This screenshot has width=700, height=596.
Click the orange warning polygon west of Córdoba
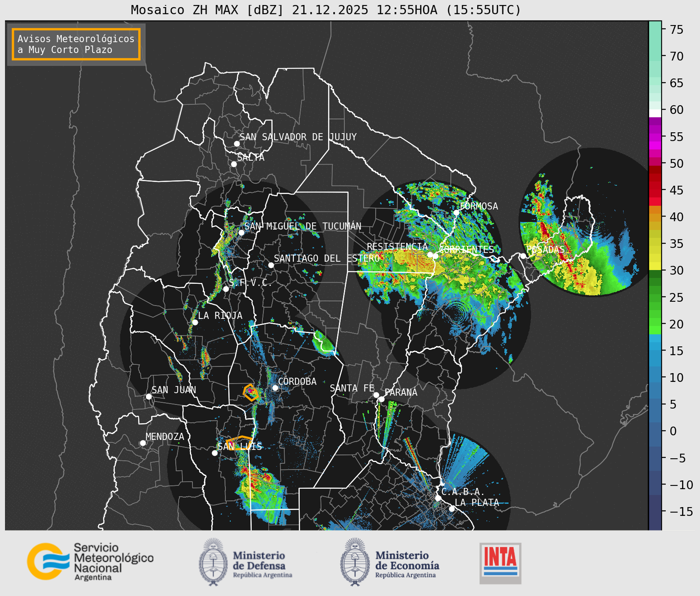click(250, 392)
